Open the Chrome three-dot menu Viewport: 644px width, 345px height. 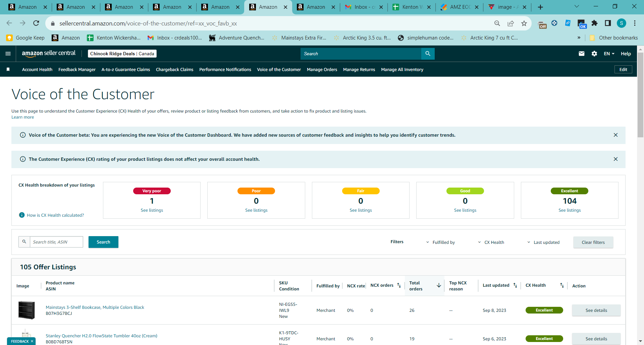coord(635,23)
